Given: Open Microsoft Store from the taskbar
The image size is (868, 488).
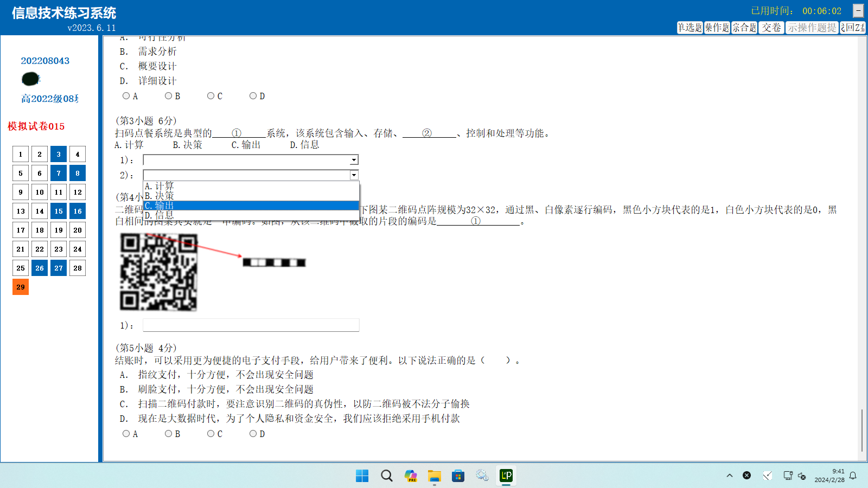Looking at the screenshot, I should click(458, 476).
